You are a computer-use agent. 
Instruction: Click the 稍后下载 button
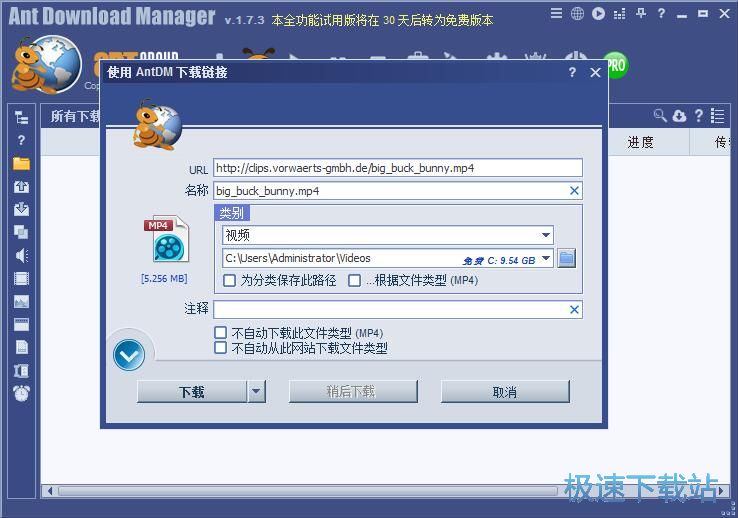click(353, 391)
